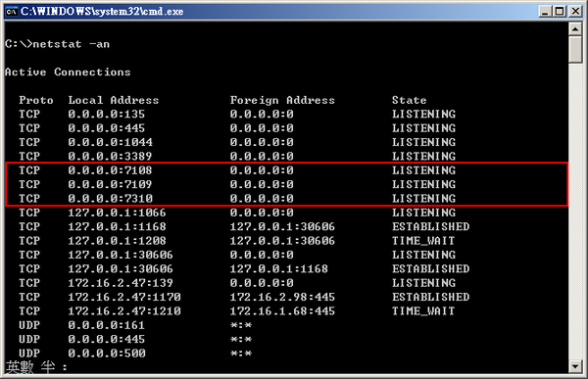Screen dimensions: 588x379
Task: Click local address 172.16.2.47:1210
Action: (x=124, y=310)
